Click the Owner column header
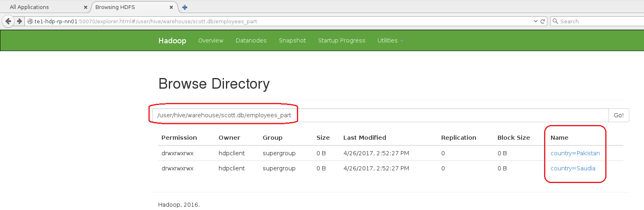 [229, 138]
